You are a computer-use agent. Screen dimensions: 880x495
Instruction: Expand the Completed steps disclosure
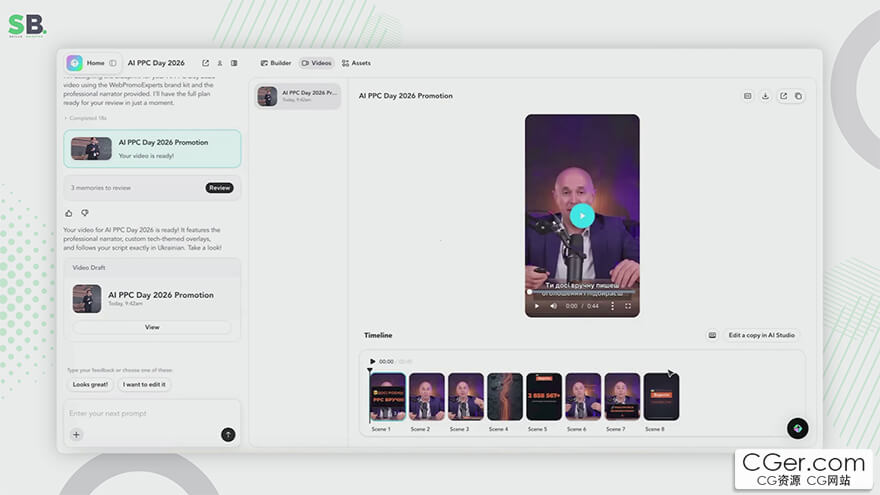(85, 118)
